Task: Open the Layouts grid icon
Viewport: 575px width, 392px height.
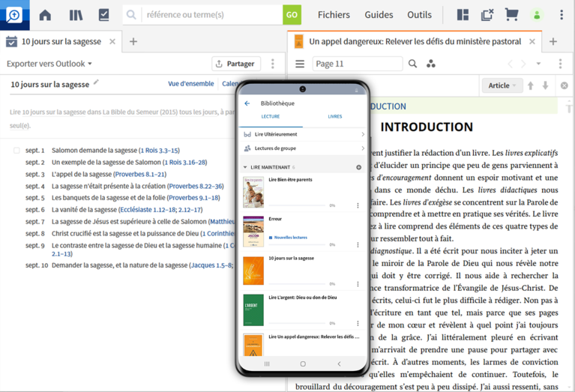Action: [463, 15]
